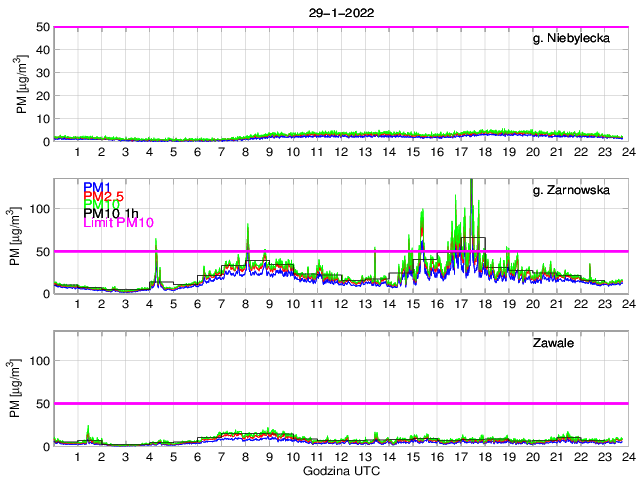The width and height of the screenshot is (640, 480).
Task: Click the magenta Limit PM10 legend entry
Action: pos(119,222)
